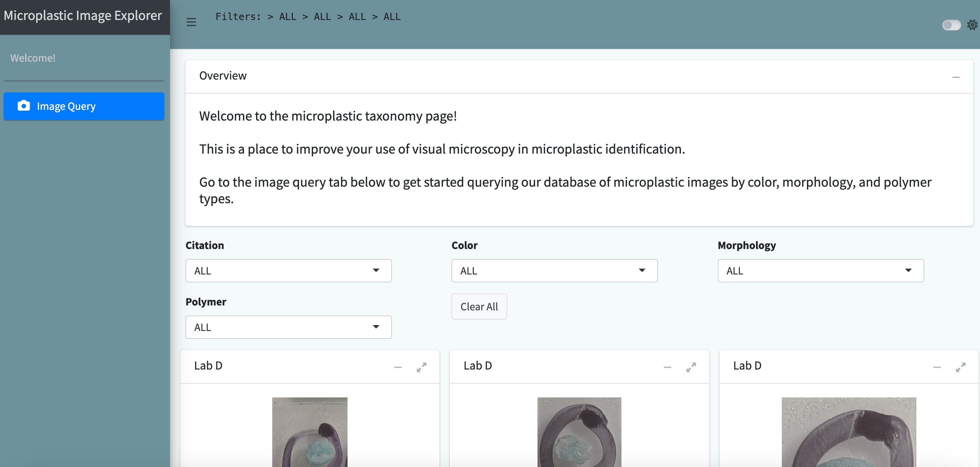980x467 pixels.
Task: Click the Overview card heading
Action: coord(223,76)
